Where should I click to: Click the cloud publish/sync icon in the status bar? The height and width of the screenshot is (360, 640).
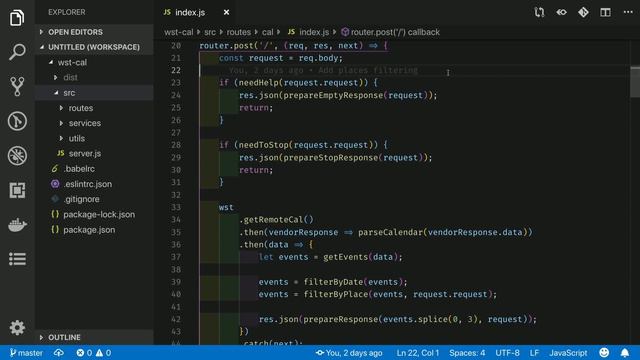pyautogui.click(x=59, y=353)
